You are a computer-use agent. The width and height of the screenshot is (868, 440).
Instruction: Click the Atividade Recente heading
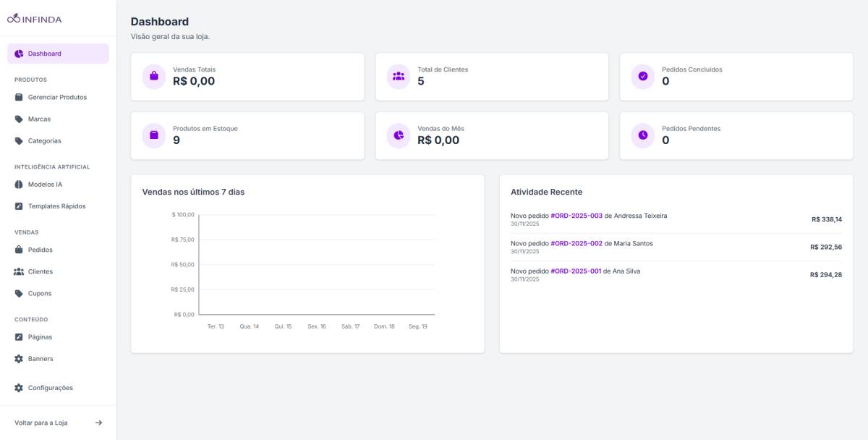pos(546,192)
